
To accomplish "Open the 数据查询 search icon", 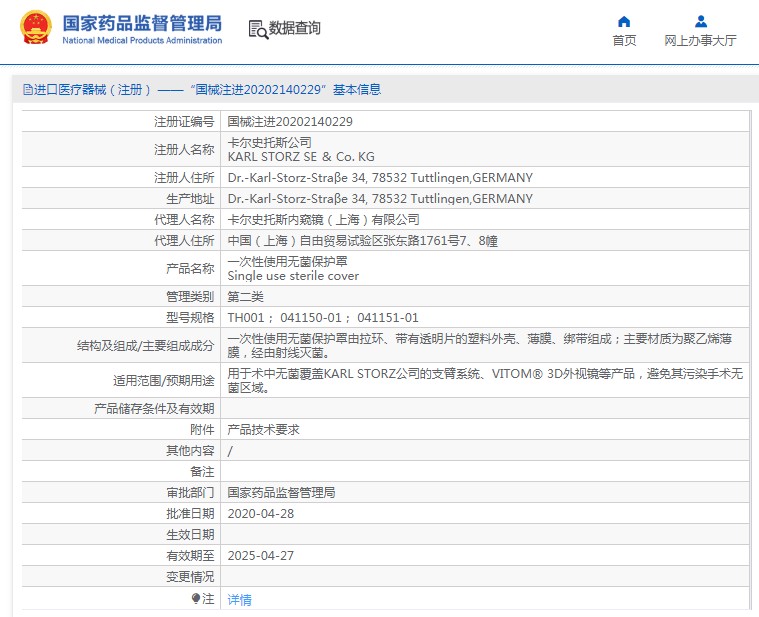I will (x=258, y=30).
